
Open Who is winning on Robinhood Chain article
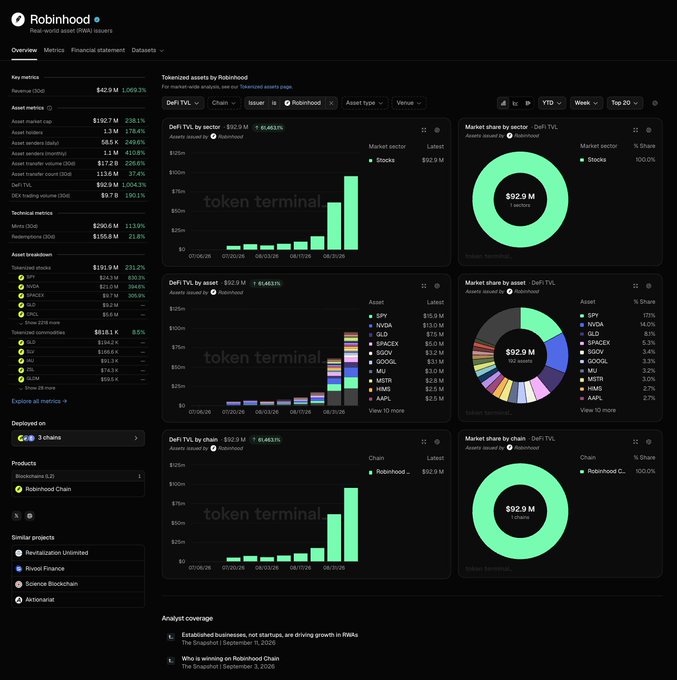coord(230,659)
